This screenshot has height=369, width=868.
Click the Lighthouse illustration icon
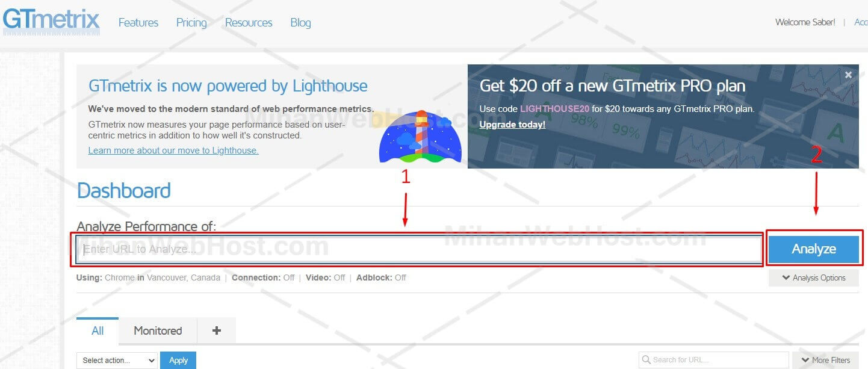point(420,137)
